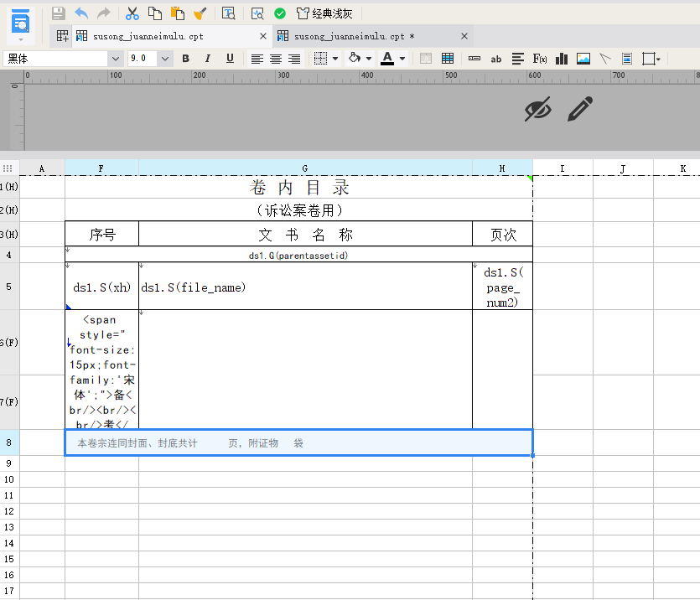Select the ds1.S(file_name) cell
This screenshot has height=600, width=700.
305,287
